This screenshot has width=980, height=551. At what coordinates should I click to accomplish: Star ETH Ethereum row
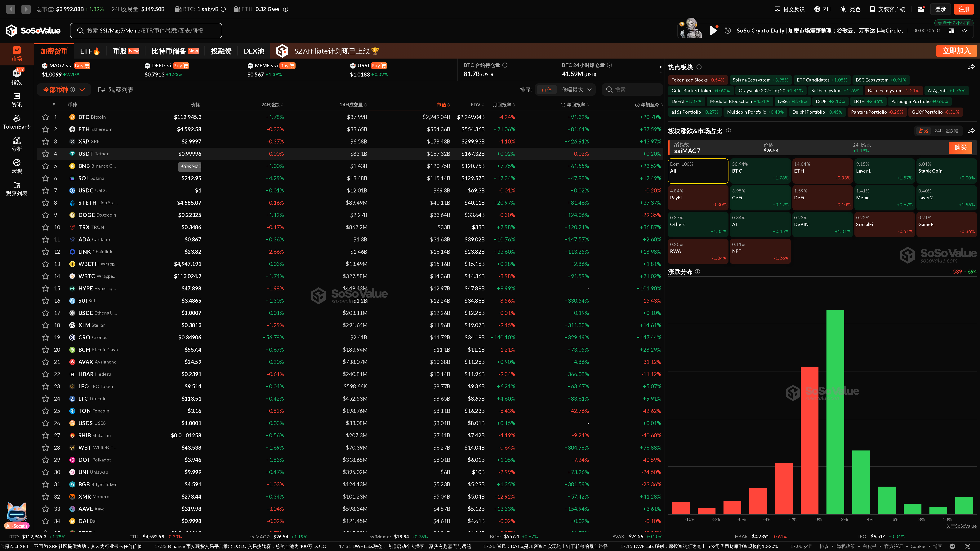(46, 129)
